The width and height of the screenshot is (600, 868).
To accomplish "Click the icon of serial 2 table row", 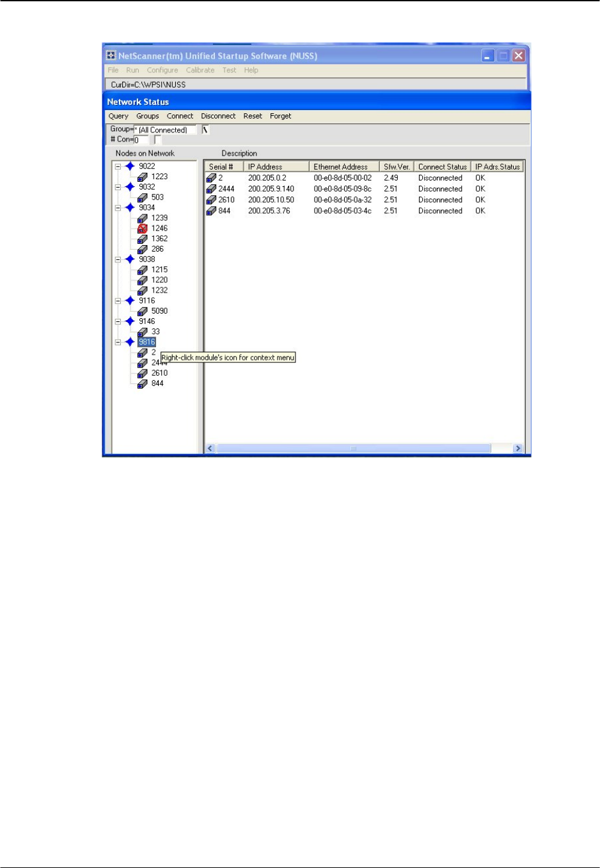I will pos(211,178).
